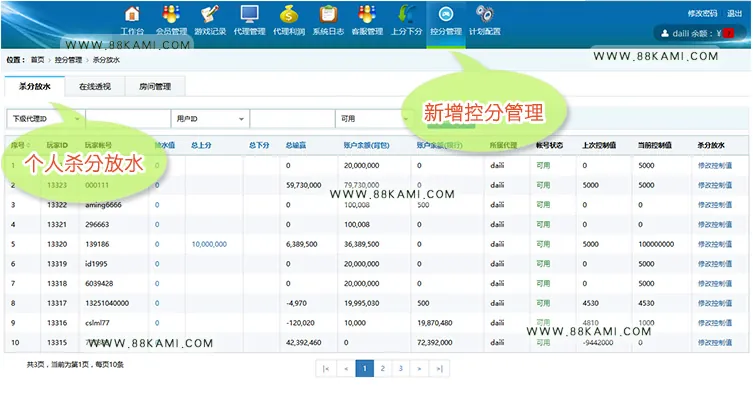Click 修改密码 link at top right
This screenshot has width=753, height=403.
(x=702, y=13)
